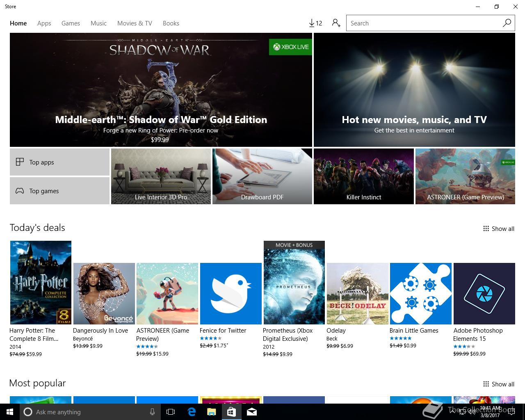Open the Drawboard PDF tile
The image size is (525, 420).
(x=262, y=176)
